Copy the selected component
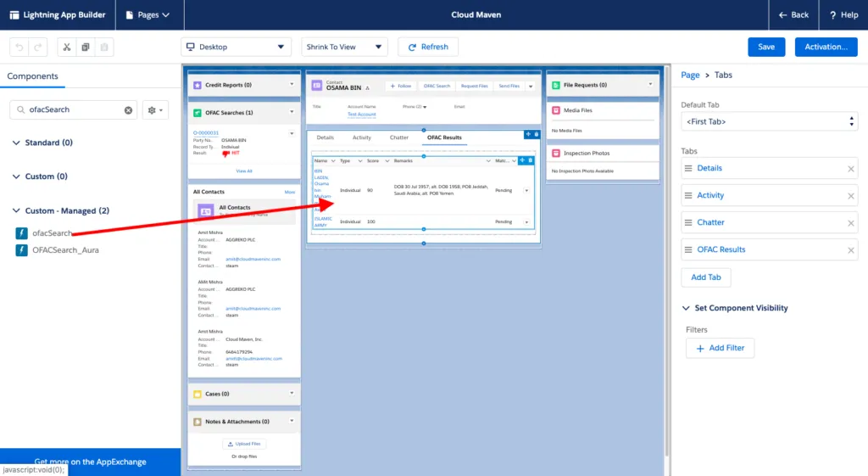Image resolution: width=868 pixels, height=476 pixels. click(x=86, y=48)
